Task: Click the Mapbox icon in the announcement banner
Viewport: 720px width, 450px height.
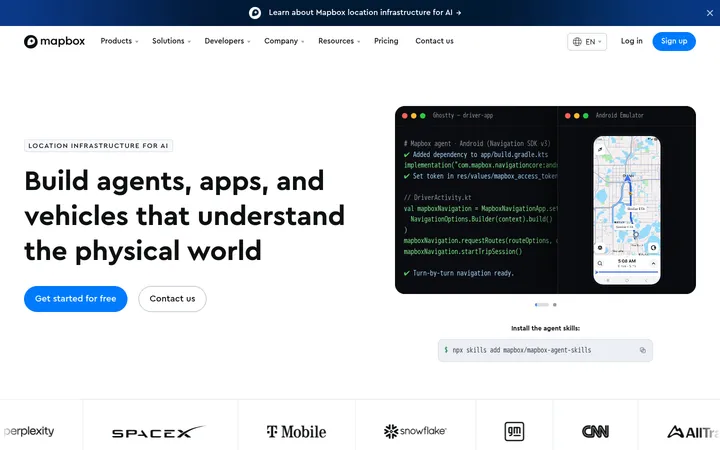Action: [x=255, y=13]
